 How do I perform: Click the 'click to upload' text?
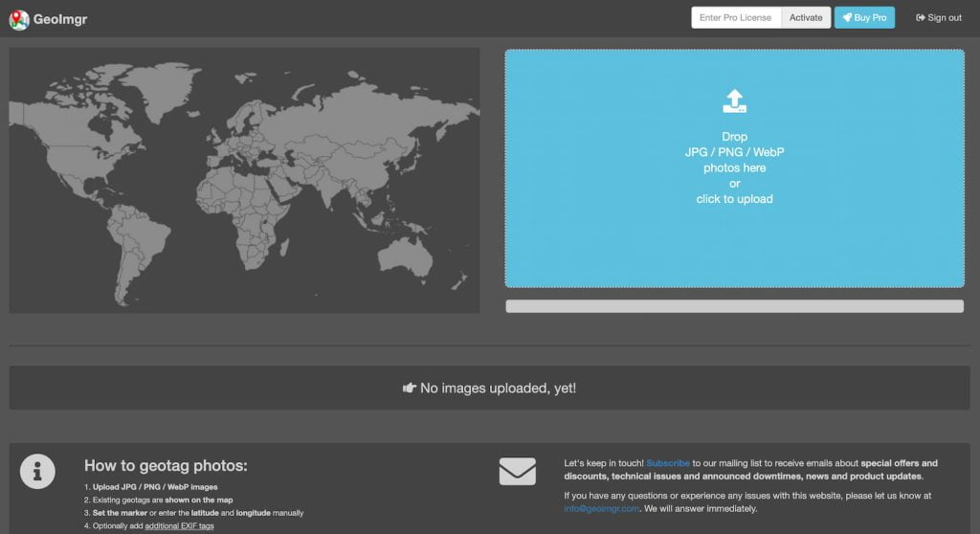point(734,199)
